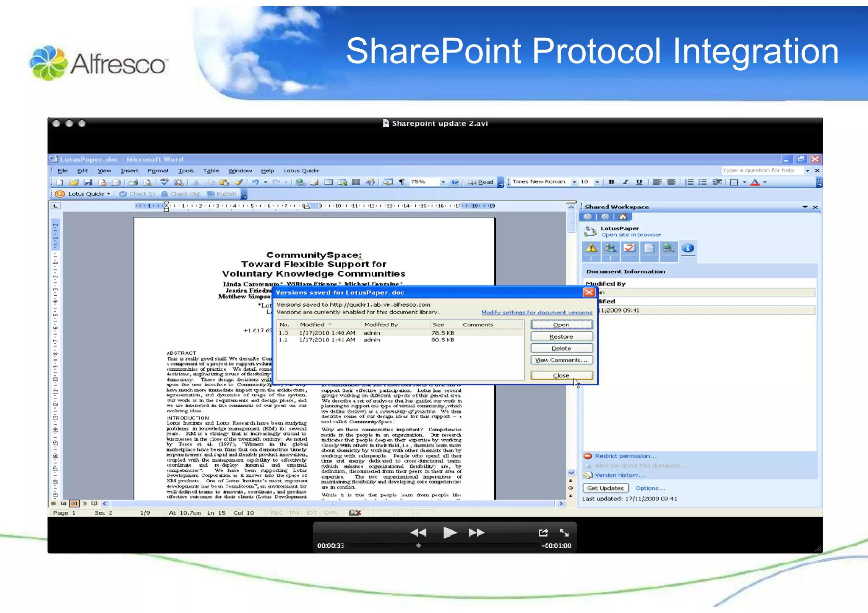Toggle Align Left formatting
The image size is (868, 613).
point(657,182)
